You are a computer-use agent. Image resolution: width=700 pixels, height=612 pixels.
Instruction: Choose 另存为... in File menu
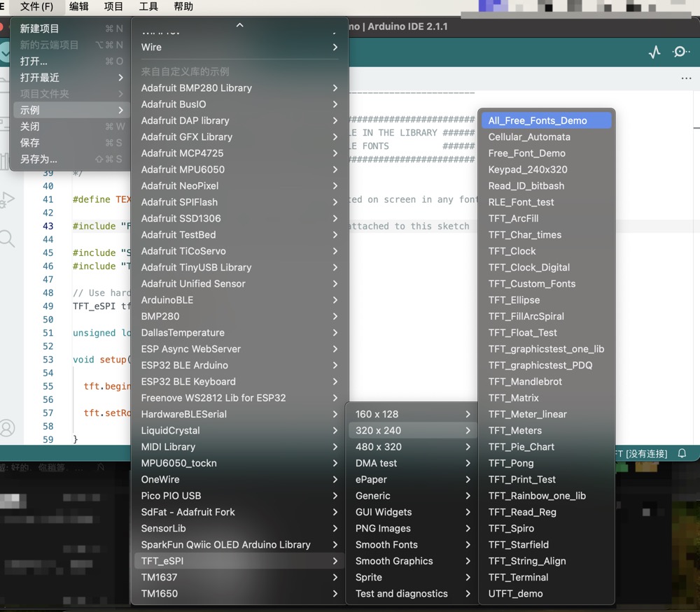71,159
